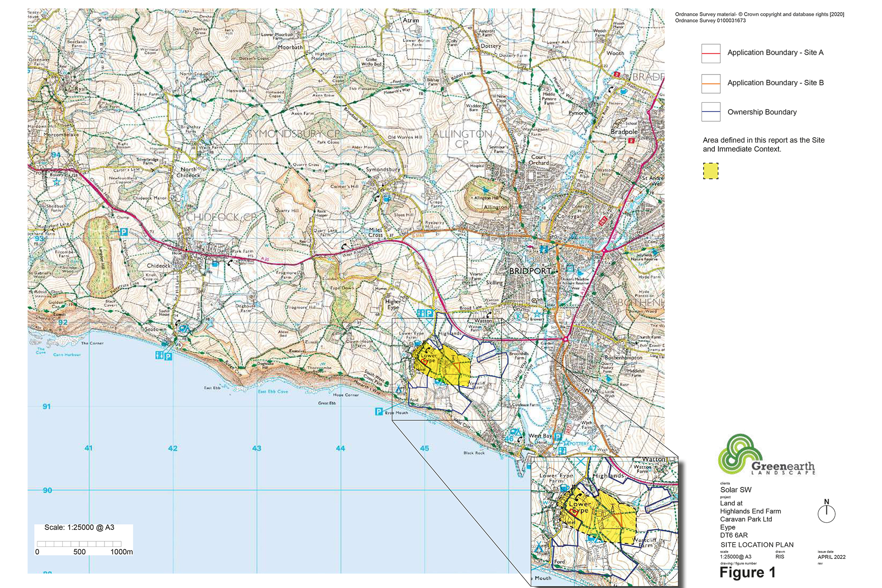Click the north arrow compass symbol
The height and width of the screenshot is (588, 882).
(826, 513)
